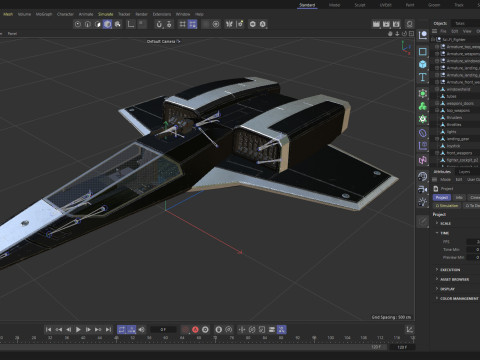
Task: Click the axis tool L-shaped icon
Action: pyautogui.click(x=131, y=24)
